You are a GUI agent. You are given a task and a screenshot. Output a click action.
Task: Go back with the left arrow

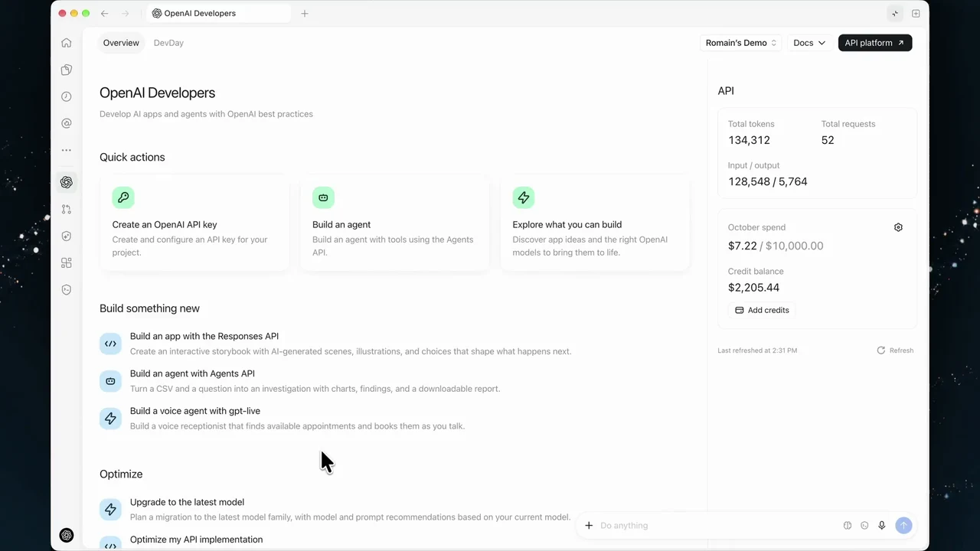[104, 13]
